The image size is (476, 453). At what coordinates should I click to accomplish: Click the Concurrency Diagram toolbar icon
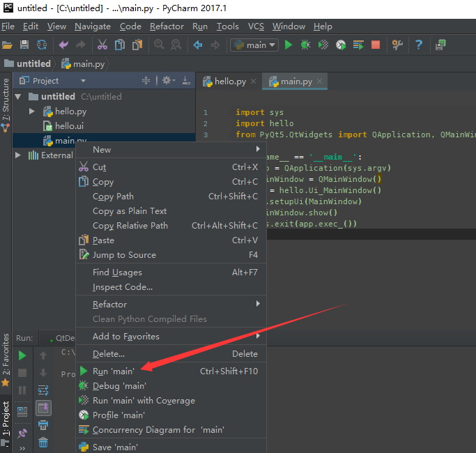(358, 45)
